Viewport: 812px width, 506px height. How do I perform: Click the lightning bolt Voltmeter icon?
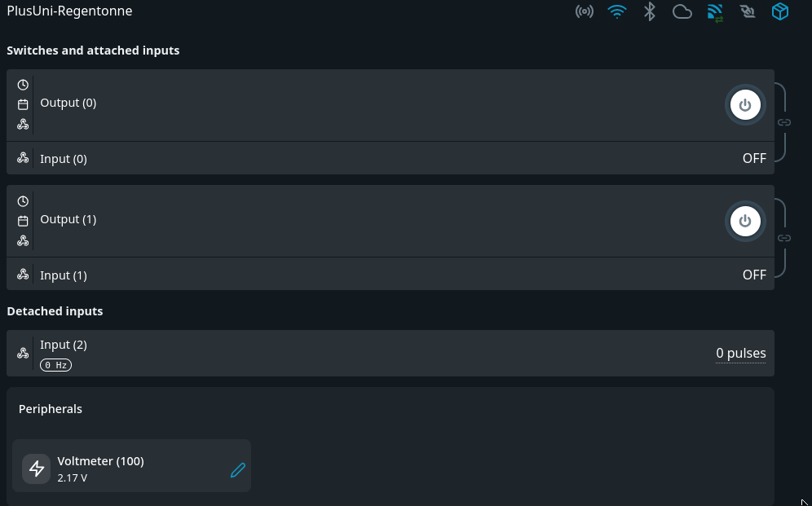37,469
